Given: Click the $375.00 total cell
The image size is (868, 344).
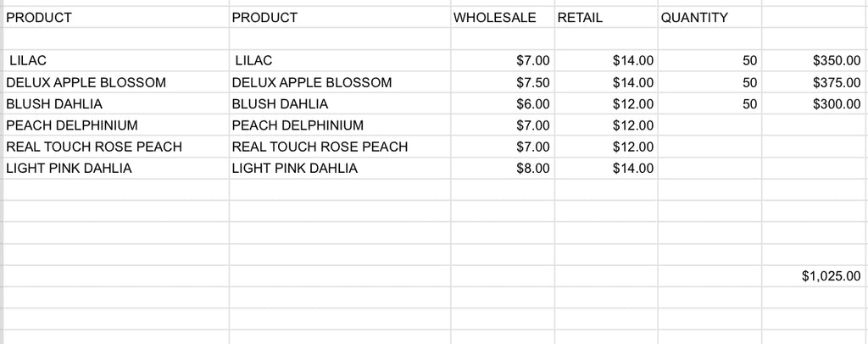Looking at the screenshot, I should coord(814,83).
